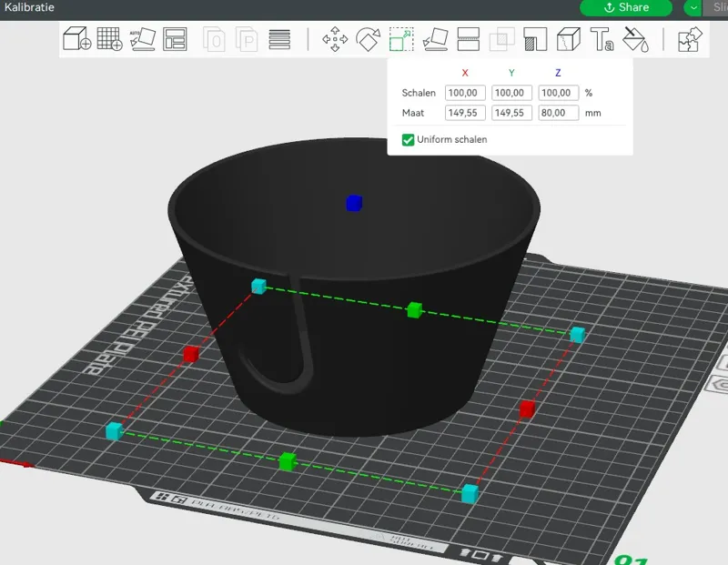Activate the Auto orient icon
728x565 pixels.
pos(143,39)
